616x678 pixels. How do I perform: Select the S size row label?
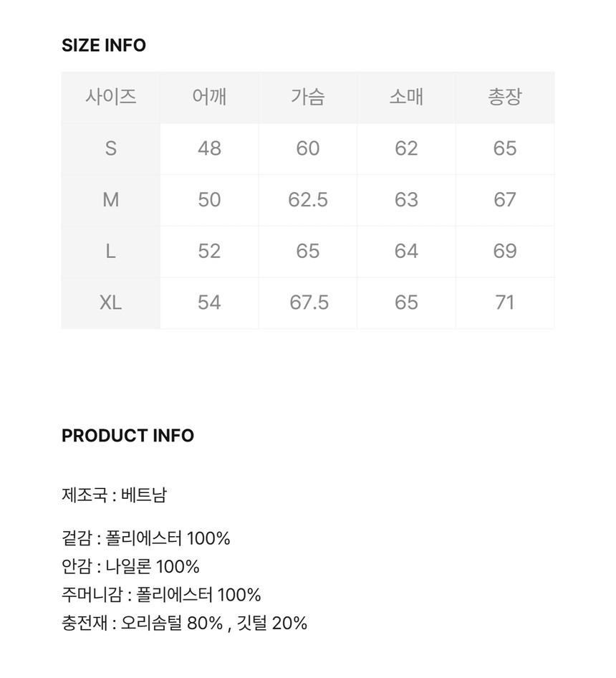point(110,148)
